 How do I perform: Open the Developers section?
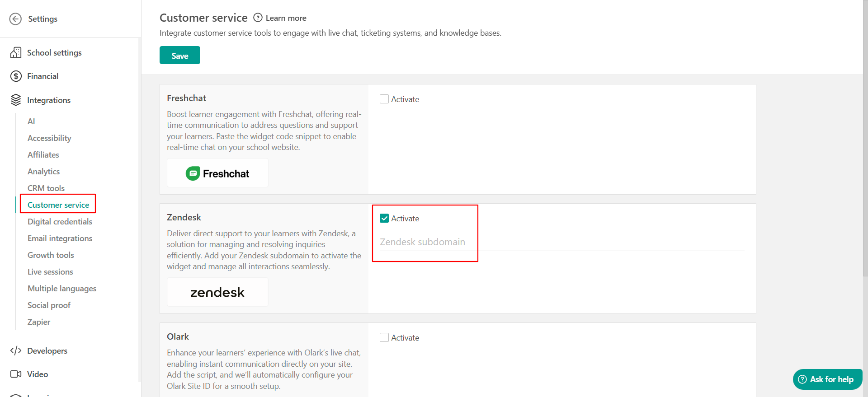(47, 350)
